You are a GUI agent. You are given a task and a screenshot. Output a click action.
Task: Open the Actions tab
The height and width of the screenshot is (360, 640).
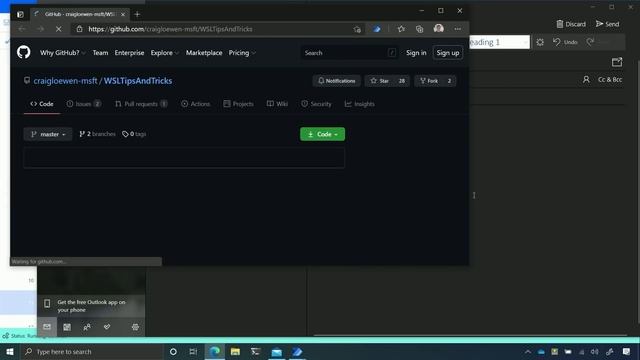pyautogui.click(x=196, y=104)
